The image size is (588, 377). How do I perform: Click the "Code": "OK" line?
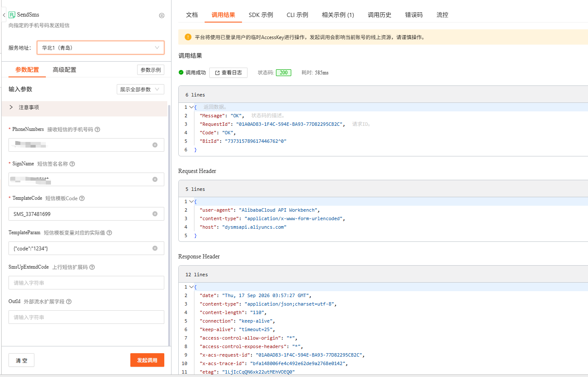tap(217, 133)
